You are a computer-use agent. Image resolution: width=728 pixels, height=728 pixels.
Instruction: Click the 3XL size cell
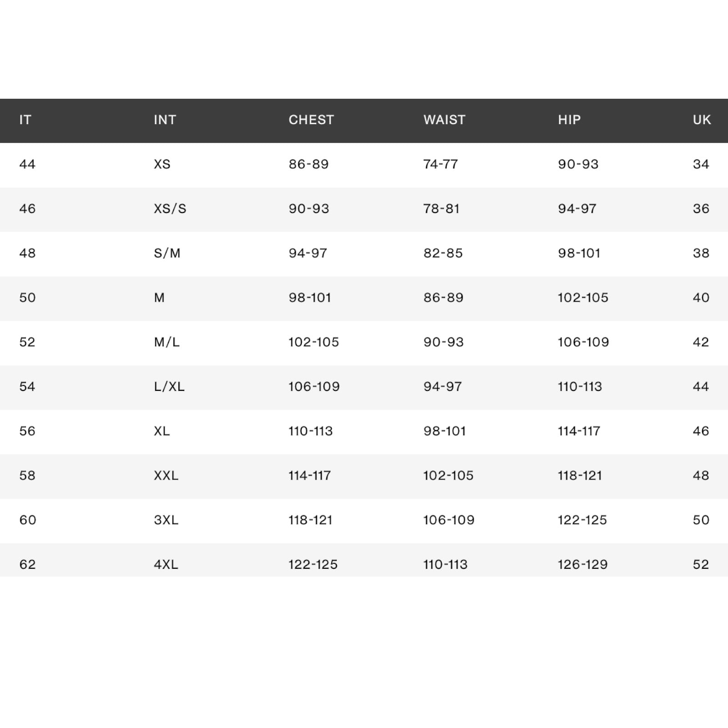tap(166, 520)
